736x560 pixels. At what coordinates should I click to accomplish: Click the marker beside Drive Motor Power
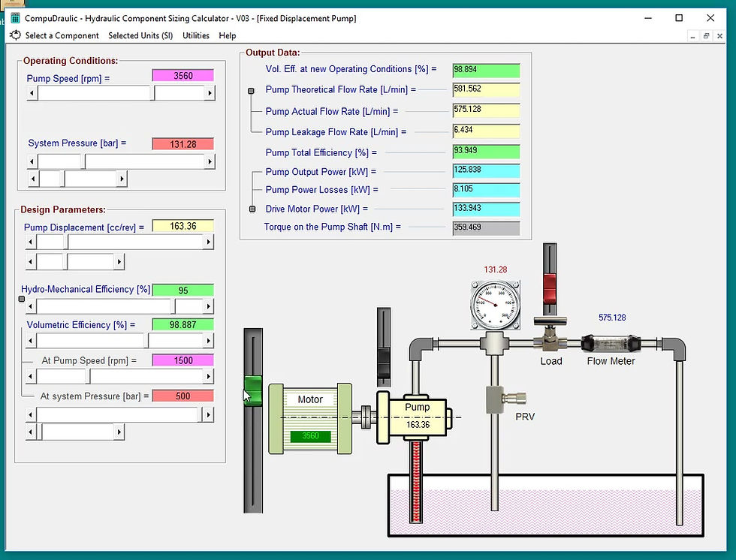(252, 209)
